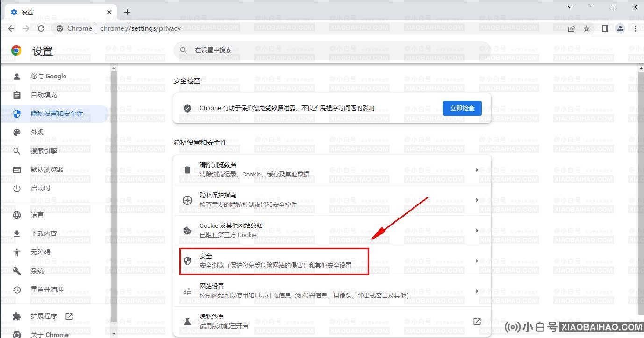Click the clipboard icon next to 自动填充

tap(17, 95)
